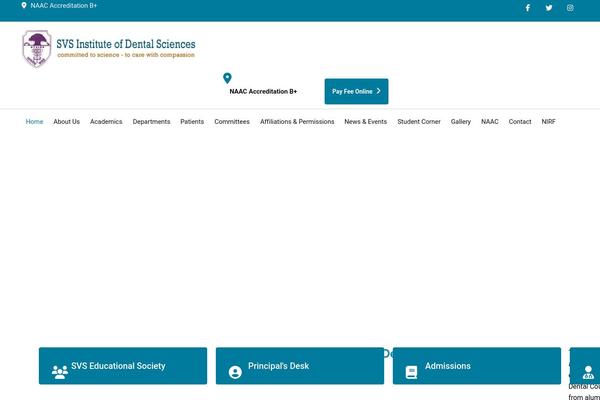Screen dimensions: 600x400
Task: Open the NIRF menu item
Action: tap(548, 121)
